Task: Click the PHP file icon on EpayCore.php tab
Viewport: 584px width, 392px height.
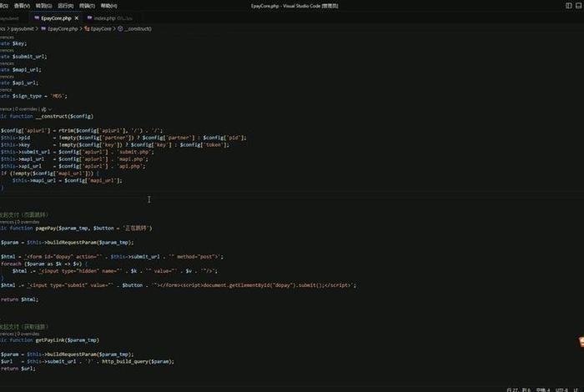Action: point(37,18)
